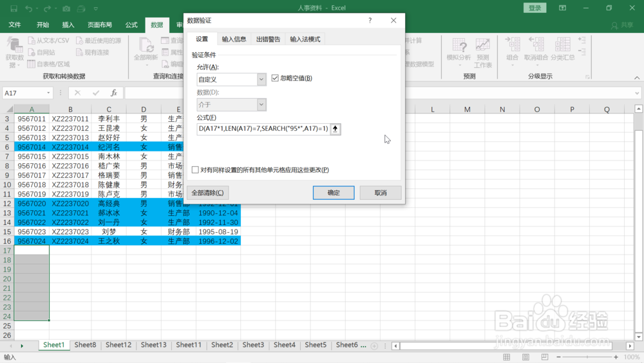Collapse the ribbon with the chevron

(x=637, y=77)
